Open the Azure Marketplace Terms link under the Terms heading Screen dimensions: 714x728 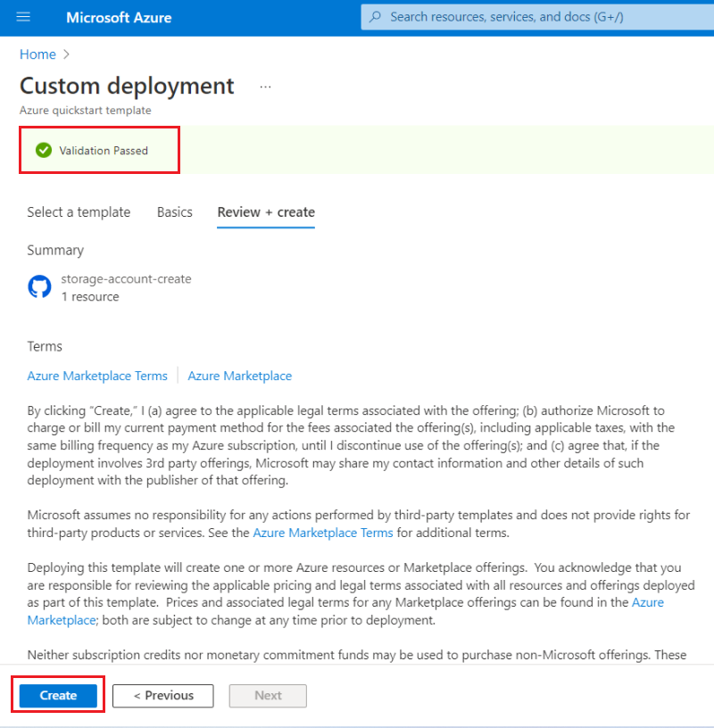(97, 376)
